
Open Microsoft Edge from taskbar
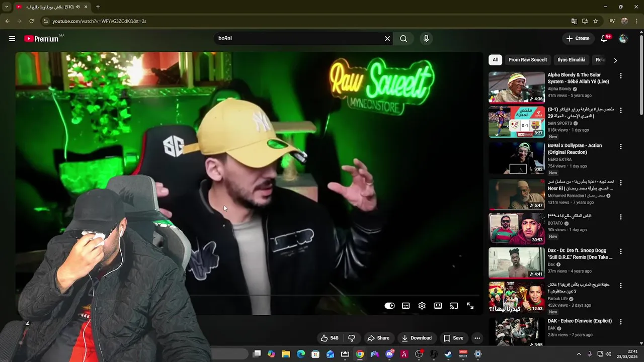click(x=301, y=354)
